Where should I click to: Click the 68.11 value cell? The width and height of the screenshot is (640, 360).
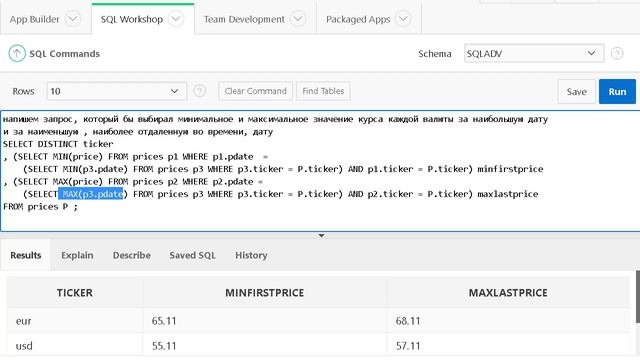(508, 321)
